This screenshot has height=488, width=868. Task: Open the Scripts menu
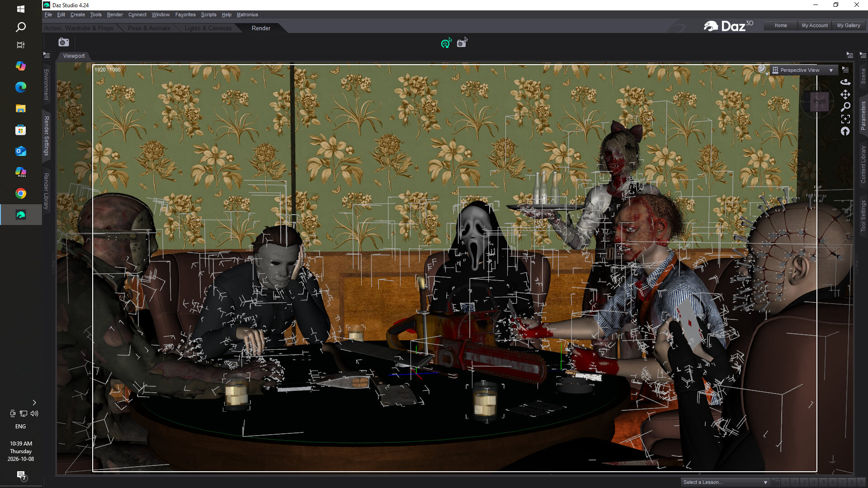208,14
